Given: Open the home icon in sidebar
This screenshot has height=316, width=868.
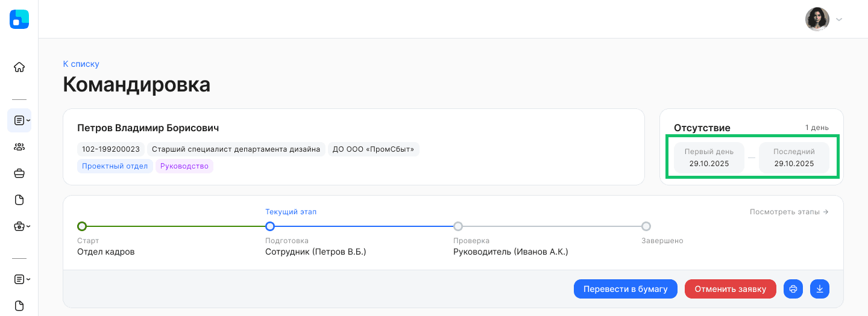Looking at the screenshot, I should tap(19, 67).
